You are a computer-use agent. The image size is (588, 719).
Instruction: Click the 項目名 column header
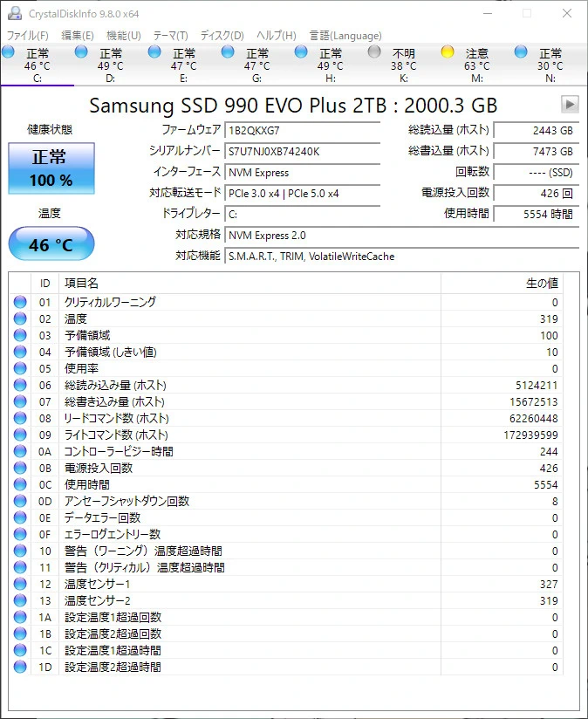[250, 284]
